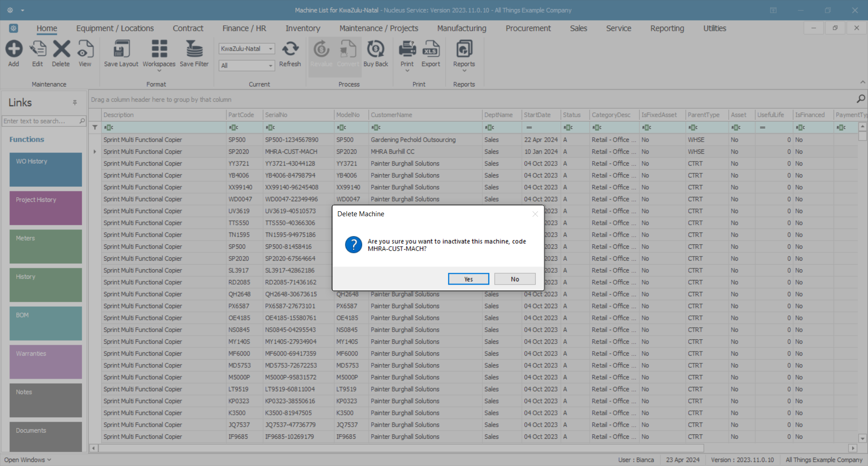Click the Add machine icon
868x466 pixels.
(14, 49)
